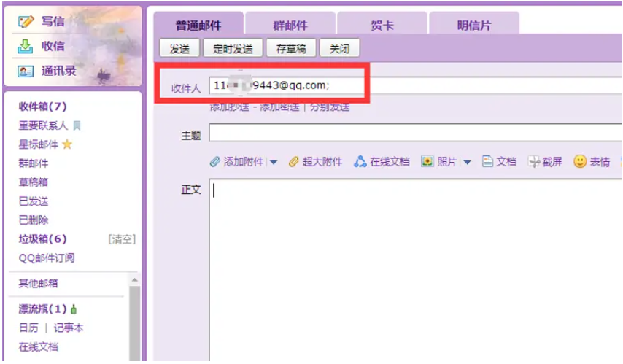Viewport: 623px width, 364px height.
Task: Expand the 添加附件 dropdown arrow
Action: click(x=274, y=163)
